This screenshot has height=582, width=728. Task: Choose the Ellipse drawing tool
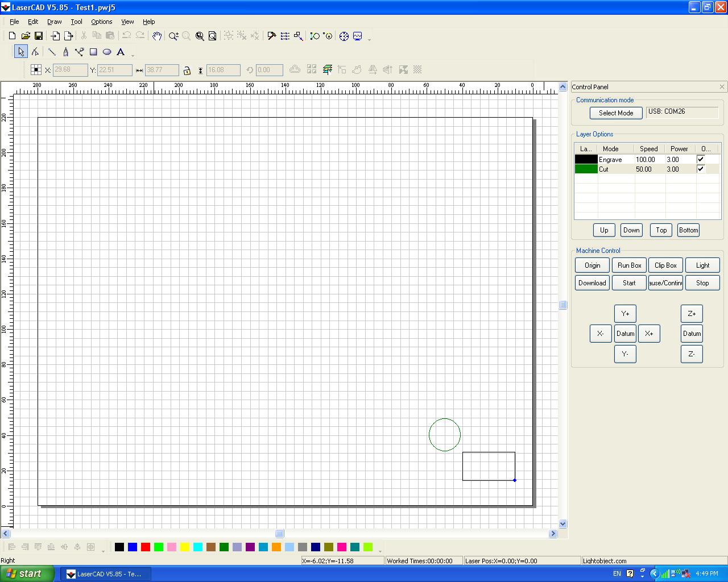point(107,52)
